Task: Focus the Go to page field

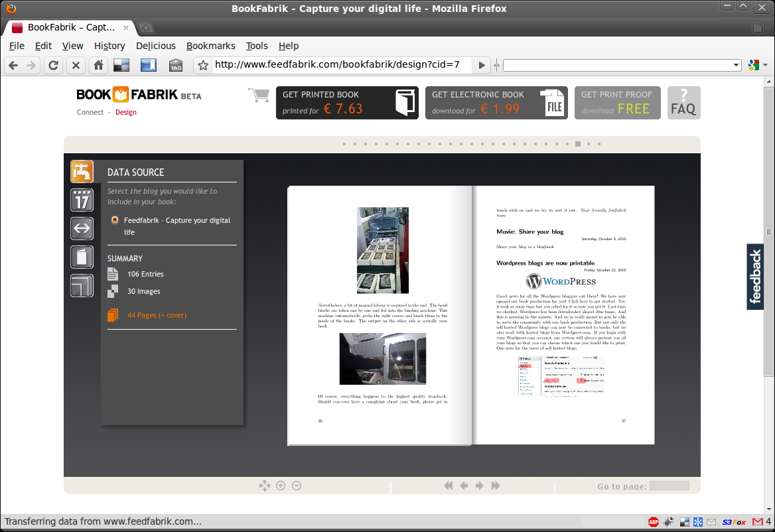Action: (669, 486)
